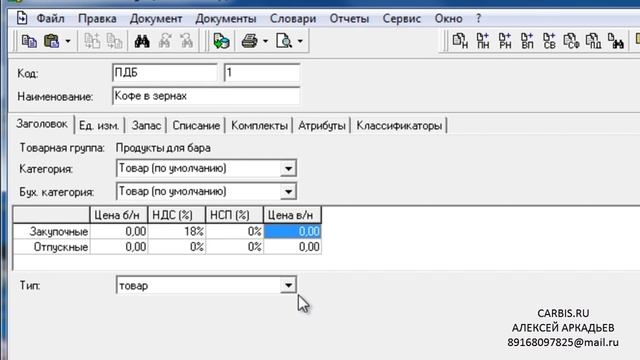Expand the Тип dropdown arrow
Image resolution: width=640 pixels, height=360 pixels.
click(288, 285)
